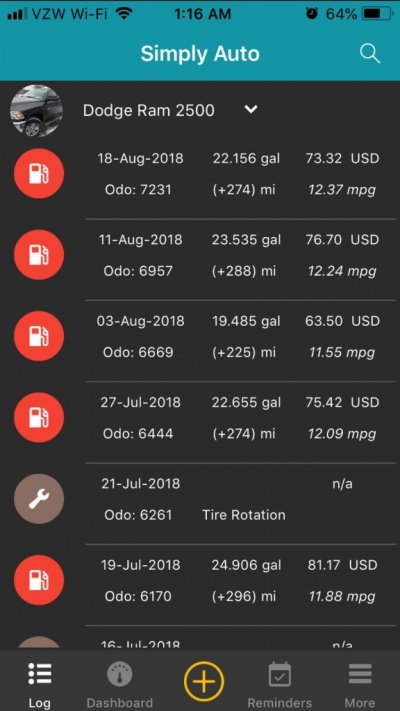The image size is (400, 711).
Task: Tap the battery indicator in status bar
Action: click(x=378, y=14)
